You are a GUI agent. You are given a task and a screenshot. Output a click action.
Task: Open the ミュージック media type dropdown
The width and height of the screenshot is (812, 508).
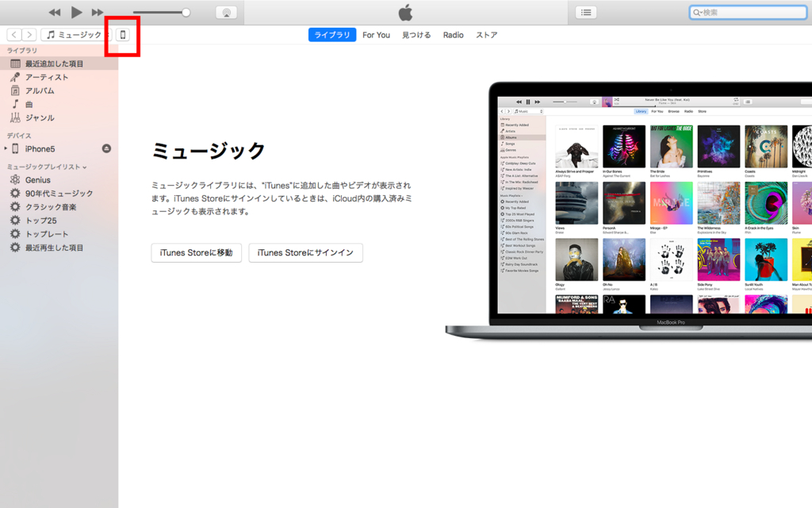click(x=76, y=35)
